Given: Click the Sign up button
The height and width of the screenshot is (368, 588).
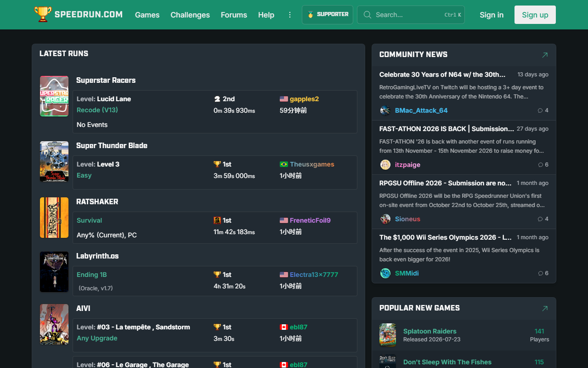Looking at the screenshot, I should 535,15.
